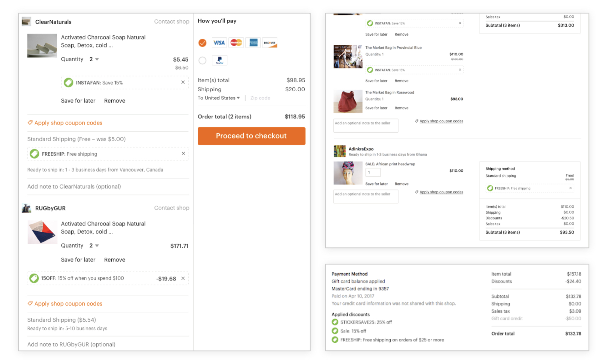Viewport: 608px width, 364px height.
Task: Click Apply shop coupon codes for ClearNaturals
Action: (68, 123)
